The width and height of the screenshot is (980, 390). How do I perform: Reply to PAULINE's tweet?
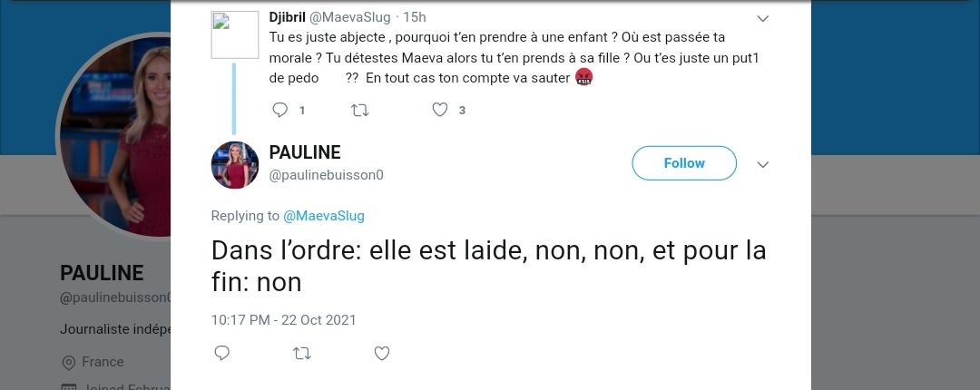[x=222, y=353]
